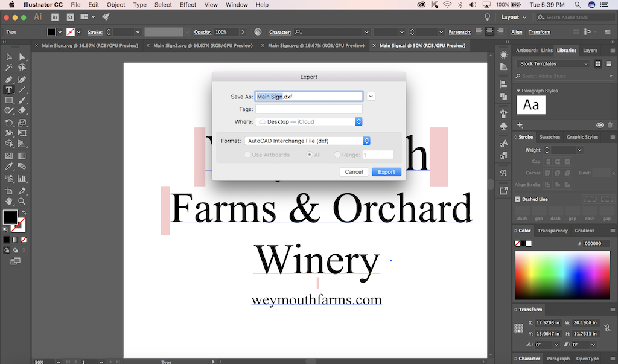
Task: Select the Rotate tool
Action: [8, 123]
